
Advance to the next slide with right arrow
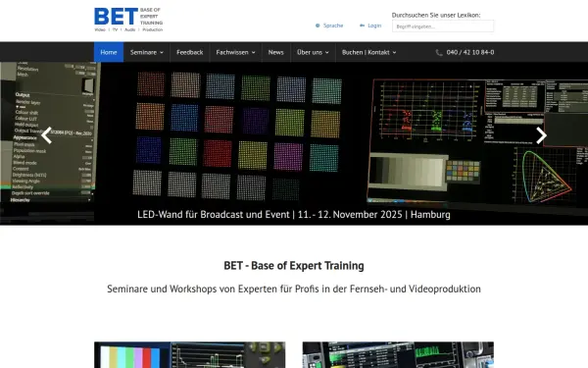pos(541,135)
